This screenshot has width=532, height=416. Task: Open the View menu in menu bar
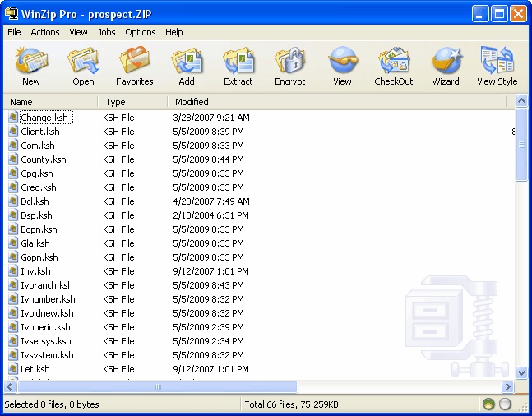click(78, 32)
